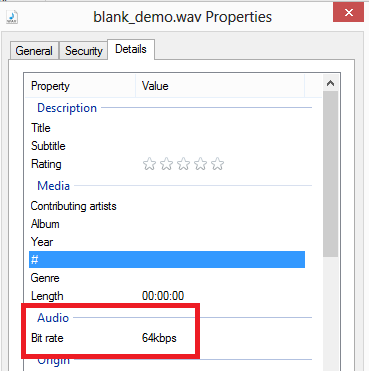This screenshot has width=369, height=371.
Task: Click the 00:00:00 length value
Action: (x=163, y=296)
